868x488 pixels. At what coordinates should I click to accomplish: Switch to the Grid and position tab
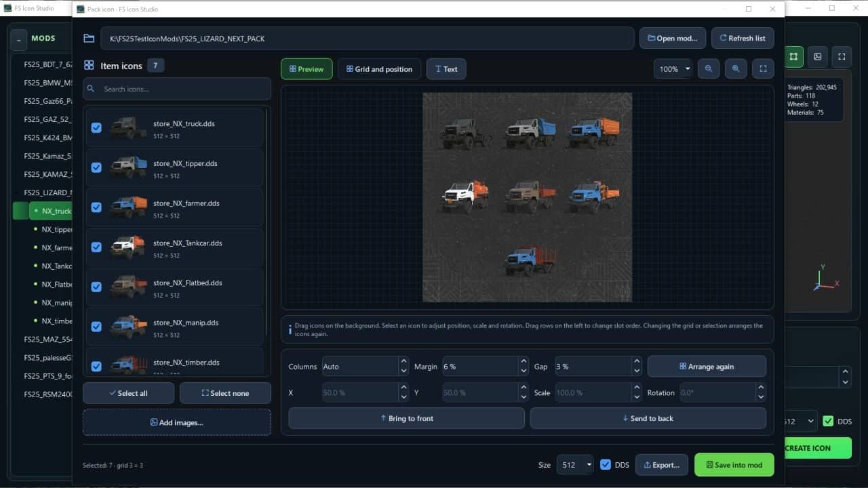coord(380,69)
